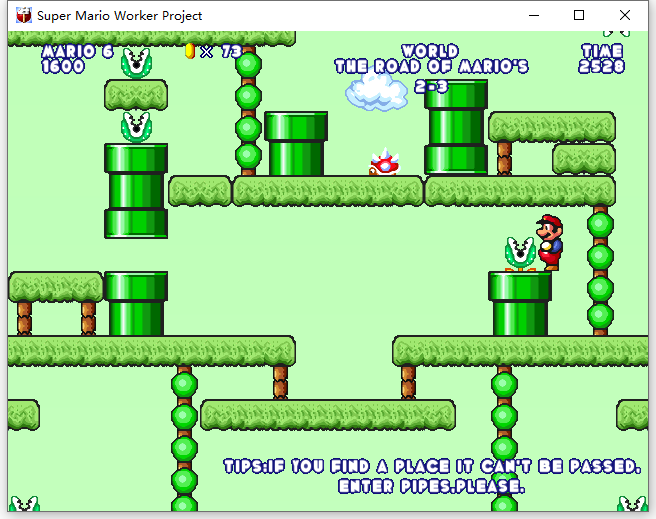Click the white cloud sprite
The height and width of the screenshot is (519, 656).
point(377,91)
